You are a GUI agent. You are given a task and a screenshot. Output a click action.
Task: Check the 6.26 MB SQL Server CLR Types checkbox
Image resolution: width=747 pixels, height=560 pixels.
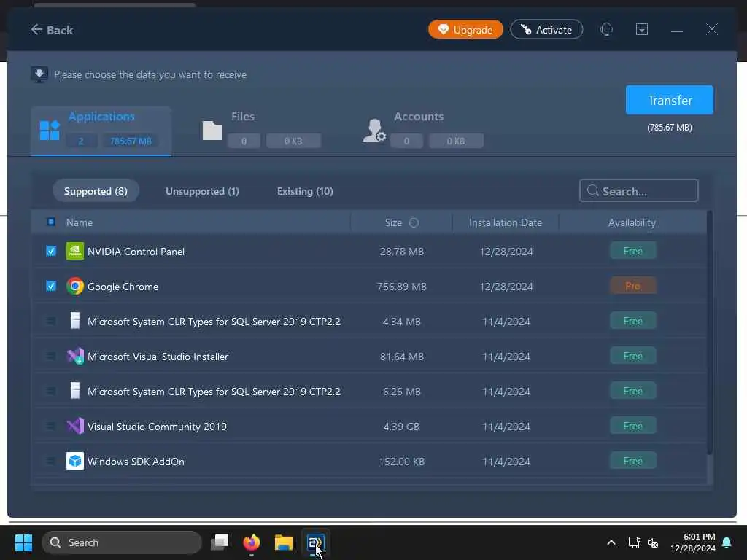(51, 391)
